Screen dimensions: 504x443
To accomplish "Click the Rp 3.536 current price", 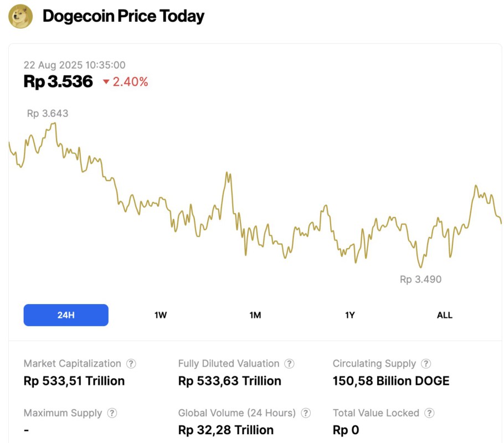I will tap(59, 81).
